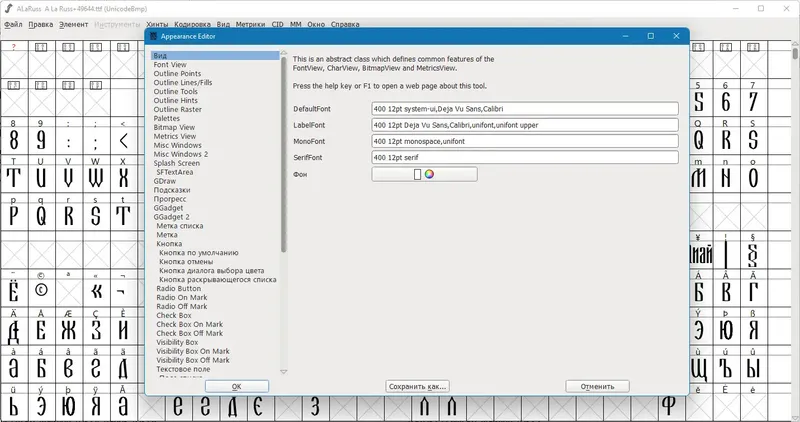Select Bitmap View list item
800x422 pixels.
coord(174,127)
